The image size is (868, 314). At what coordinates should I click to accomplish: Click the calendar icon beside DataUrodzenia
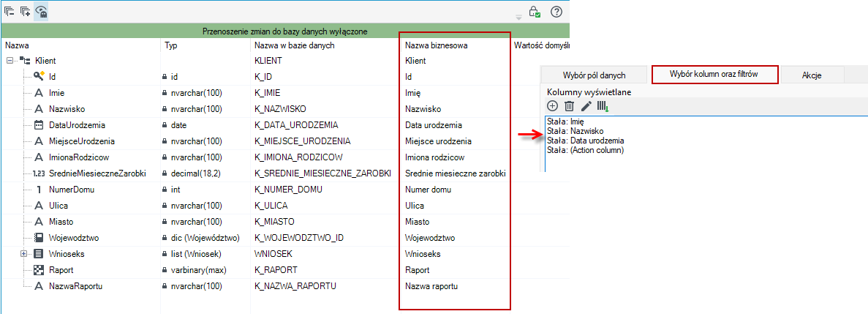coord(39,125)
